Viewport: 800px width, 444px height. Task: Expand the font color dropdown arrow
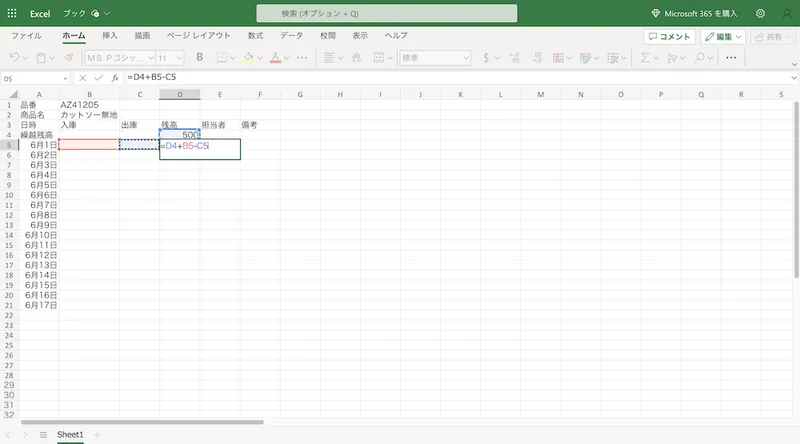tap(287, 58)
